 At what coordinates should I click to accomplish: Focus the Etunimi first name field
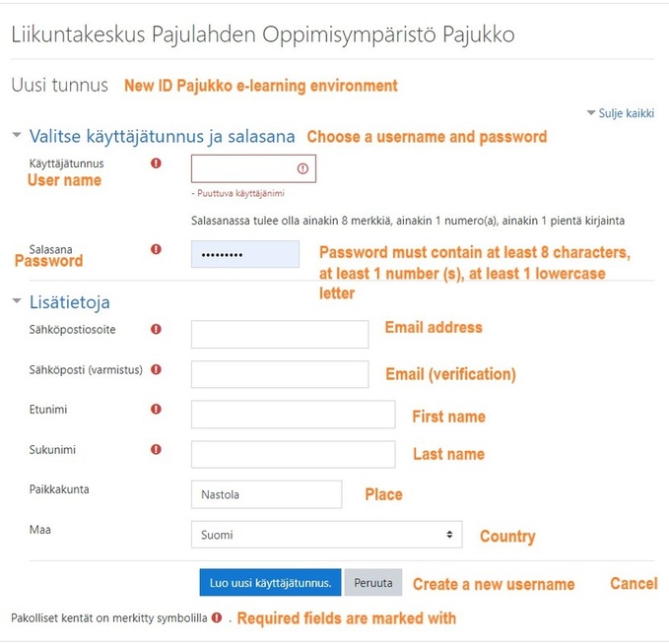pyautogui.click(x=293, y=414)
